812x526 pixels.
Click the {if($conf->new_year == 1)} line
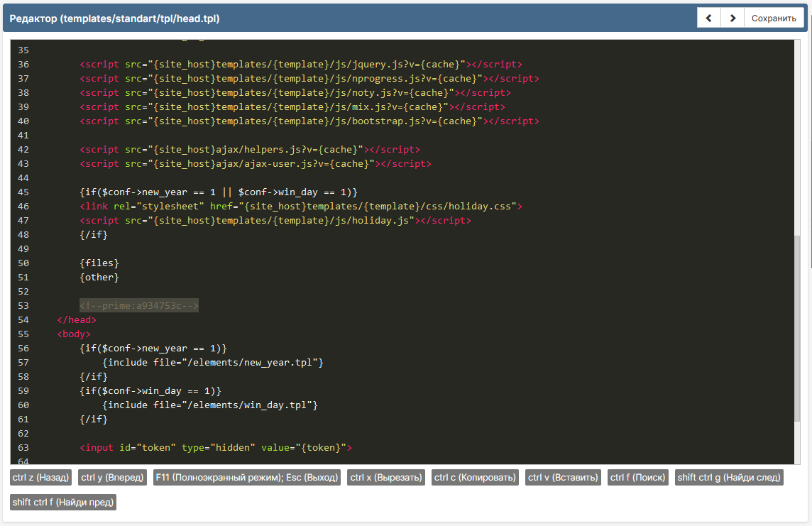[x=153, y=348]
